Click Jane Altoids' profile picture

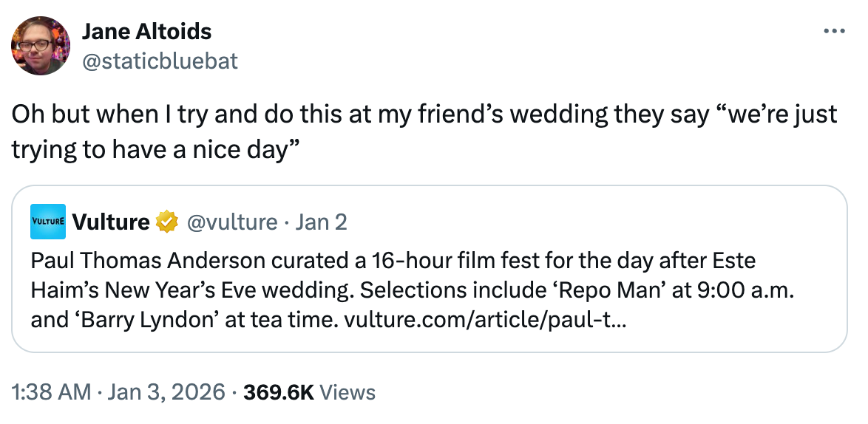click(41, 45)
